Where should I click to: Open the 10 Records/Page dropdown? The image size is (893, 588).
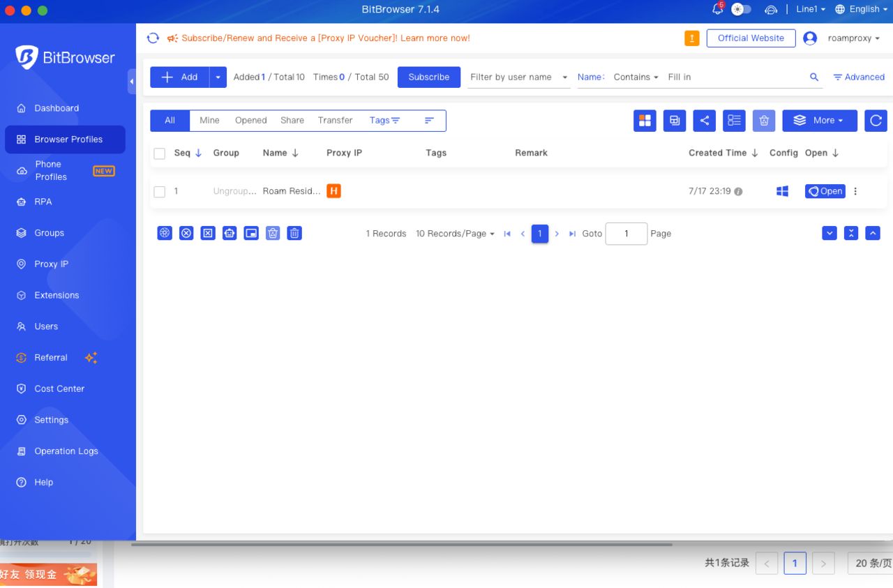point(455,234)
